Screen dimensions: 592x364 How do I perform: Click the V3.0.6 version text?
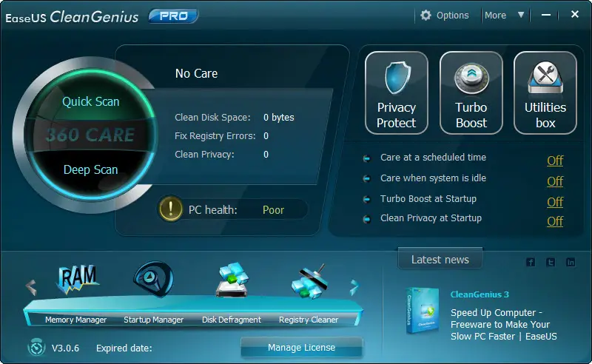coord(65,348)
